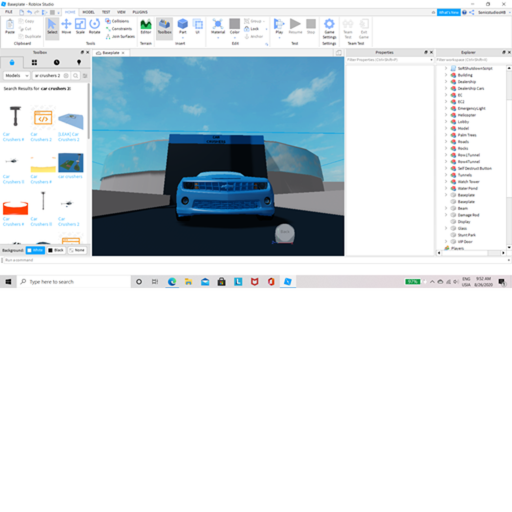This screenshot has height=512, width=512.
Task: Click the Windows taskbar search box
Action: pyautogui.click(x=73, y=282)
